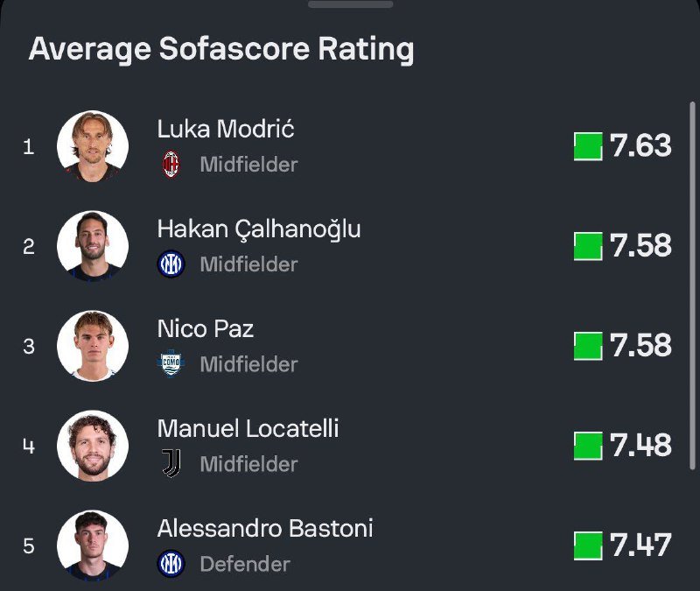
Task: Open Manuel Locatelli's profile photo
Action: 93,446
